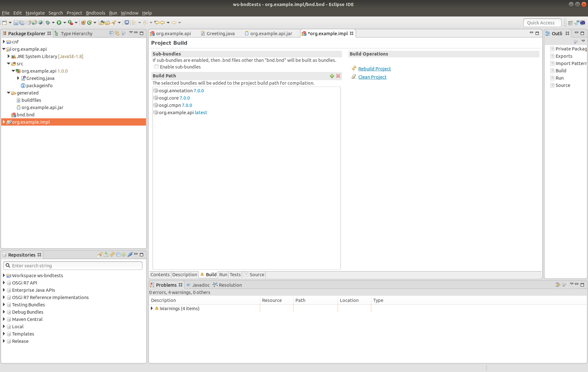
Task: Expand JRE System Library node
Action: (x=9, y=56)
